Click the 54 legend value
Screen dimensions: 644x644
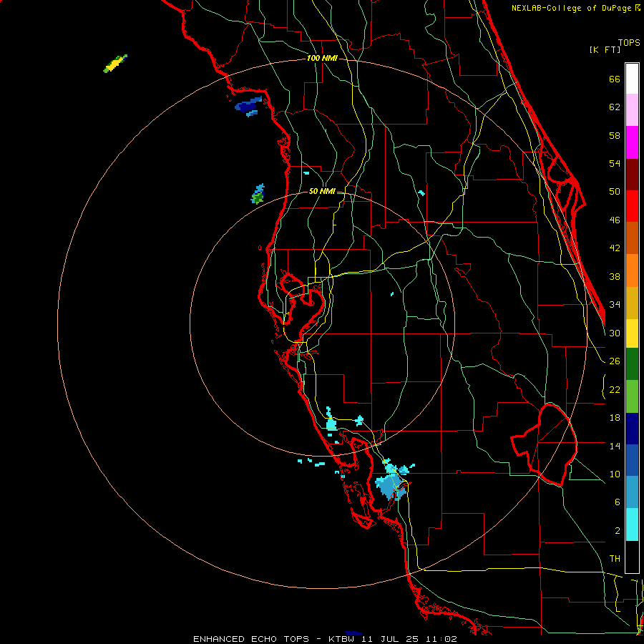click(x=615, y=163)
